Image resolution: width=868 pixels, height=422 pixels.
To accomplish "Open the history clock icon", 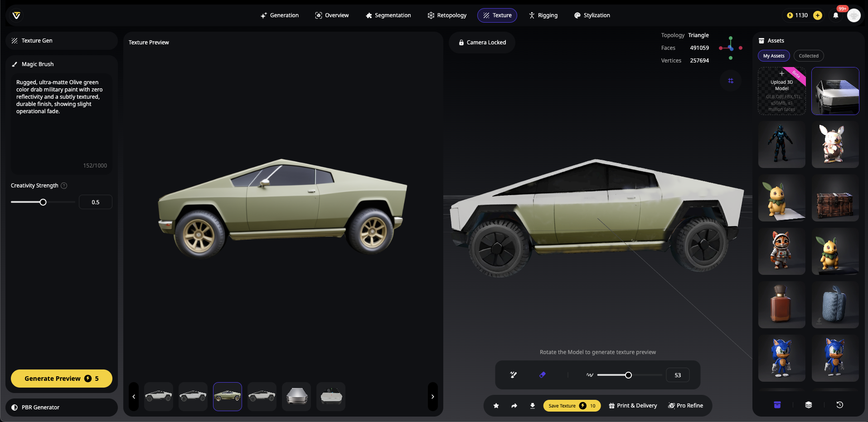I will point(840,405).
